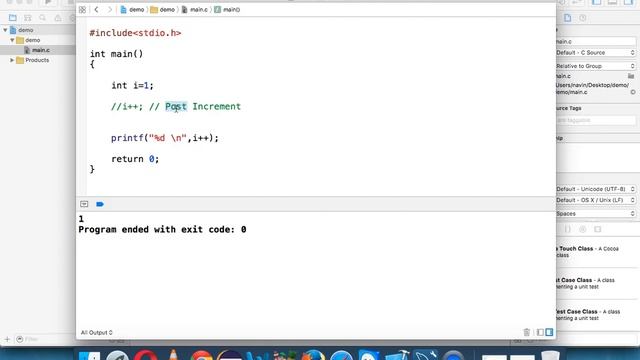This screenshot has height=360, width=640.
Task: Click the printf line in code
Action: 165,138
